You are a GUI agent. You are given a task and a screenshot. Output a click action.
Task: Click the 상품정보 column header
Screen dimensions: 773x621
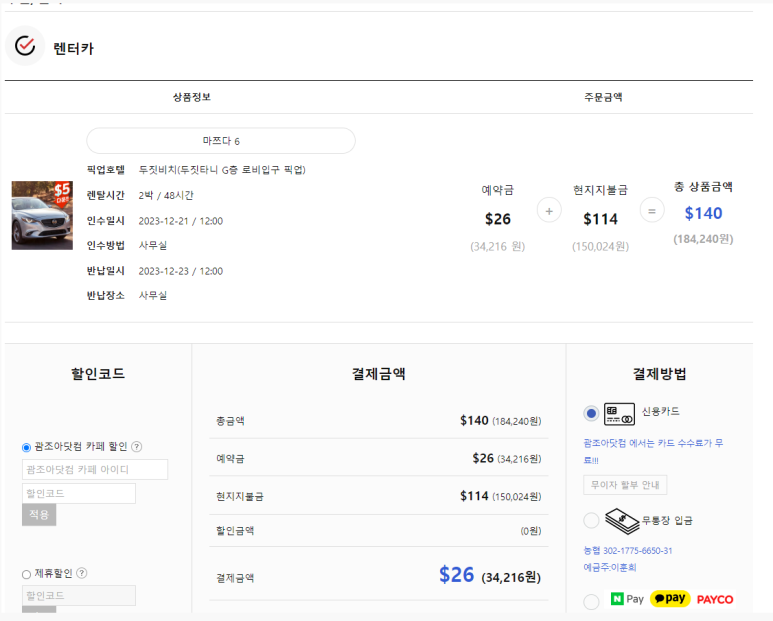(x=192, y=97)
